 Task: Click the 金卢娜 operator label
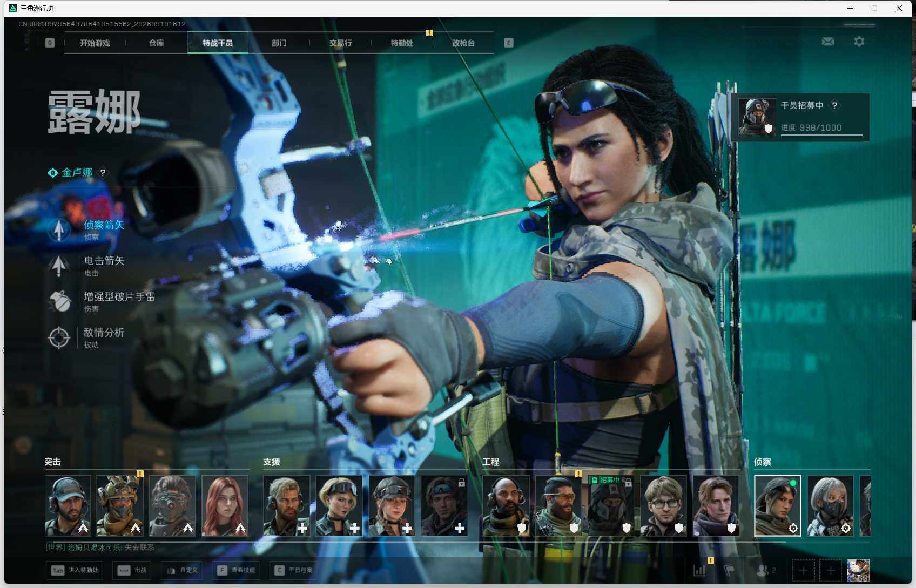pos(77,173)
